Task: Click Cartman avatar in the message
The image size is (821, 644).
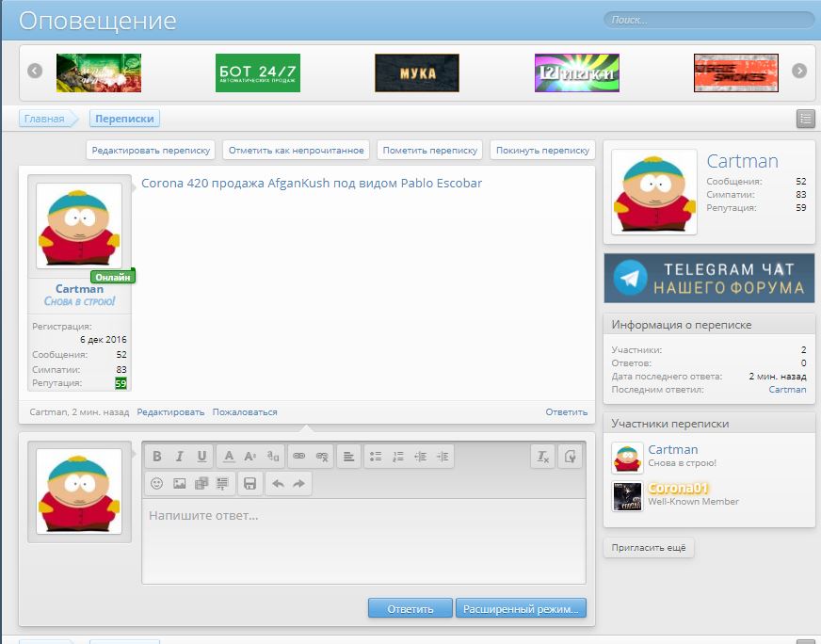Action: pos(79,226)
